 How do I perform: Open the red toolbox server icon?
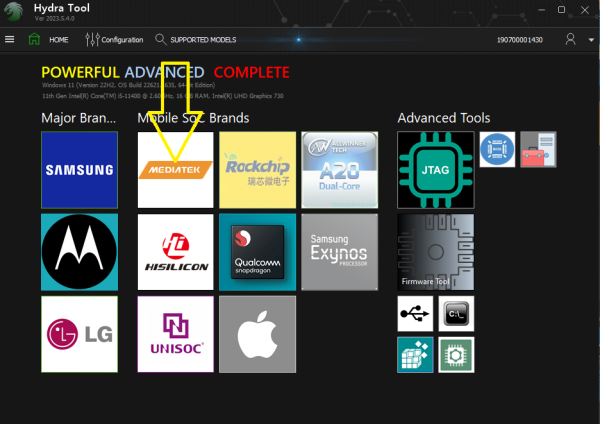pyautogui.click(x=538, y=149)
